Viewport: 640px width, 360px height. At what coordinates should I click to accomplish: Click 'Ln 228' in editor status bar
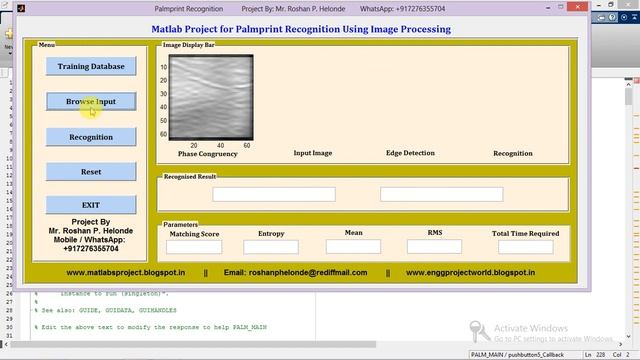(x=596, y=355)
